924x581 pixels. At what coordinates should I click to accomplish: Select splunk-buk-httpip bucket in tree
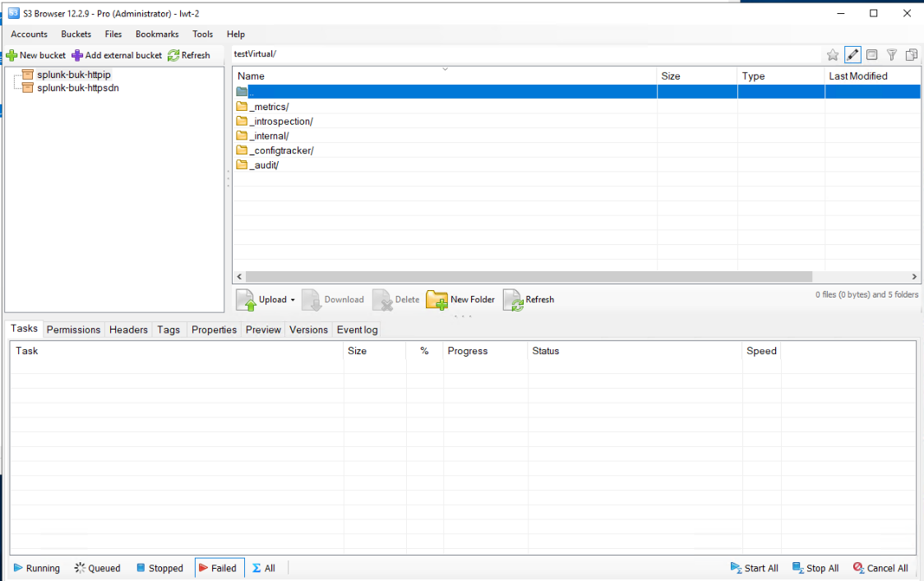click(x=73, y=75)
